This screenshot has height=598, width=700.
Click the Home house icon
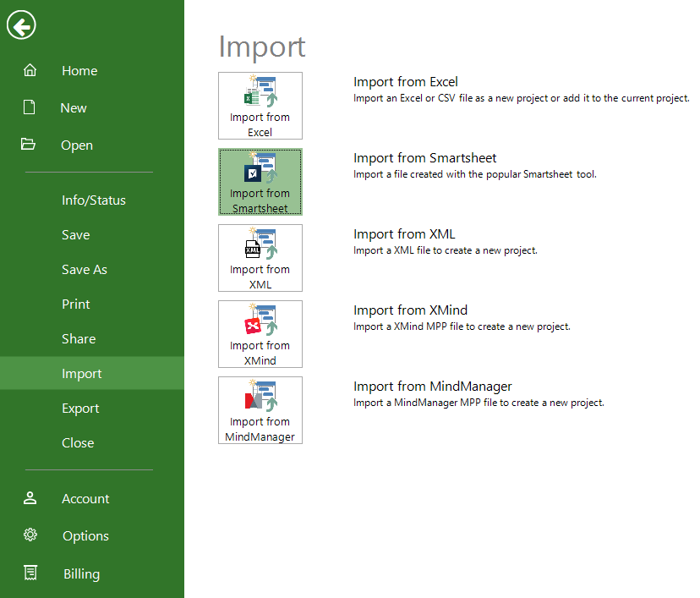[30, 70]
